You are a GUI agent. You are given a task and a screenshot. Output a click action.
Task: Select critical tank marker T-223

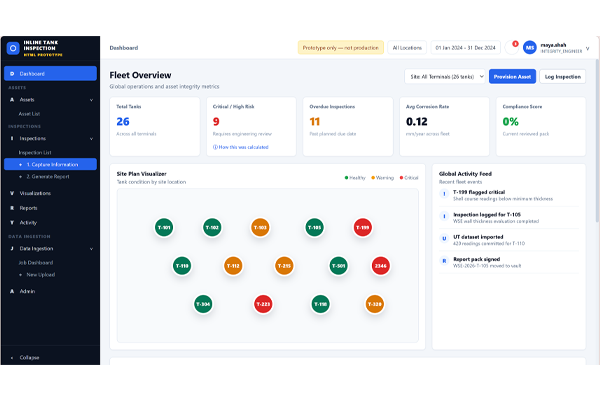tap(263, 304)
